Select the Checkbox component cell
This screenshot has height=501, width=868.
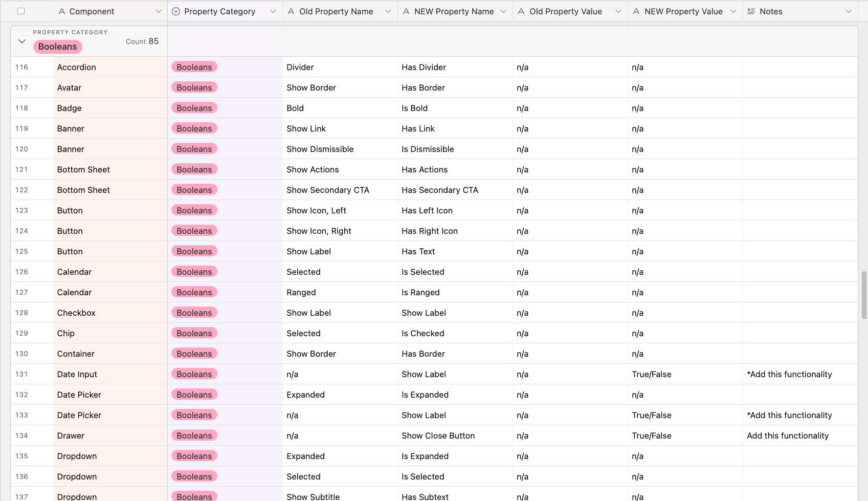click(x=110, y=313)
